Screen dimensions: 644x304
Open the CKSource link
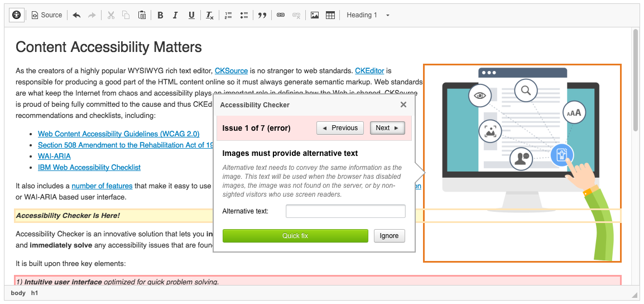pyautogui.click(x=231, y=71)
